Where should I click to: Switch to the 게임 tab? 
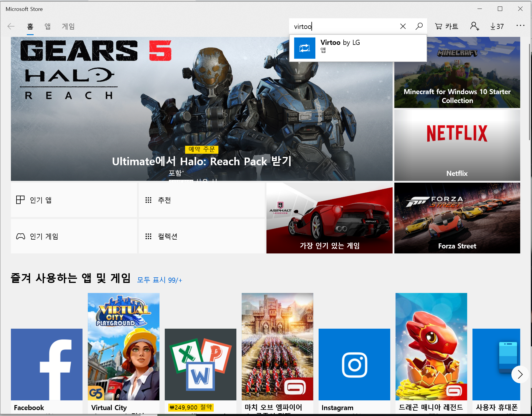click(x=68, y=27)
